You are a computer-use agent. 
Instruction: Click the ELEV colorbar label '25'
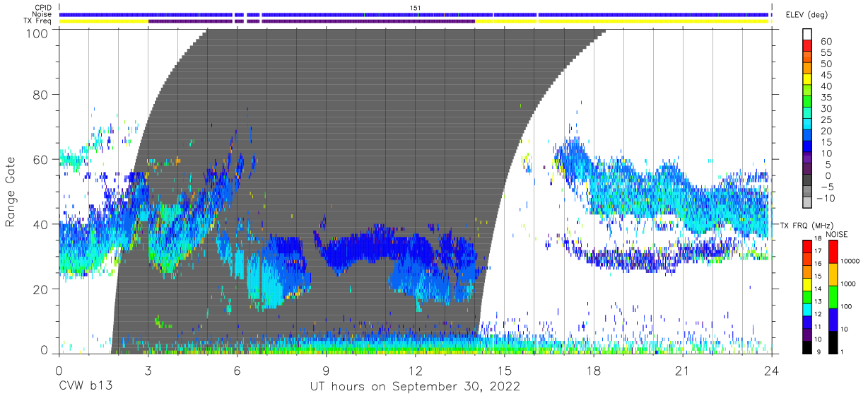pyautogui.click(x=826, y=120)
